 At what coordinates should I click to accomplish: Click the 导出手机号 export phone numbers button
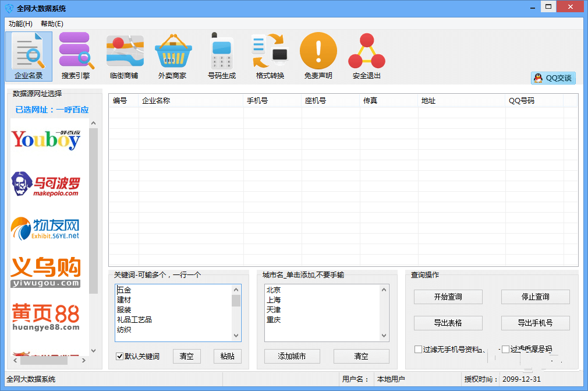pos(536,323)
